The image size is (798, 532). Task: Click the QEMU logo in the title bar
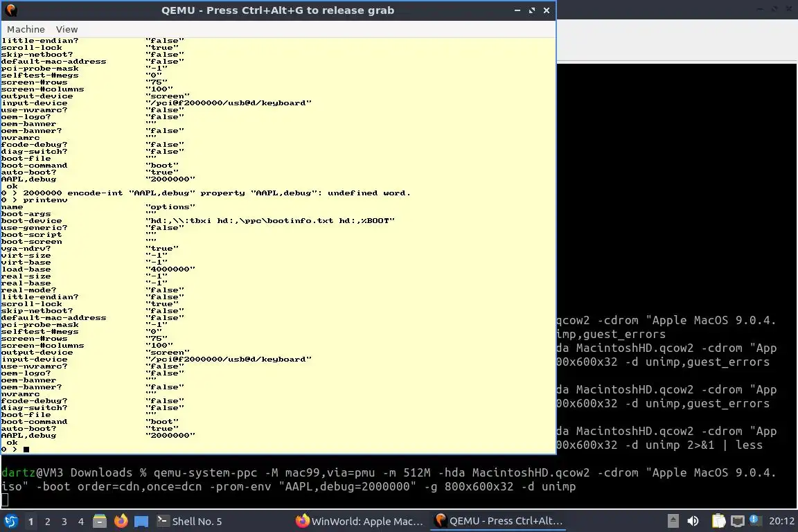pyautogui.click(x=11, y=10)
